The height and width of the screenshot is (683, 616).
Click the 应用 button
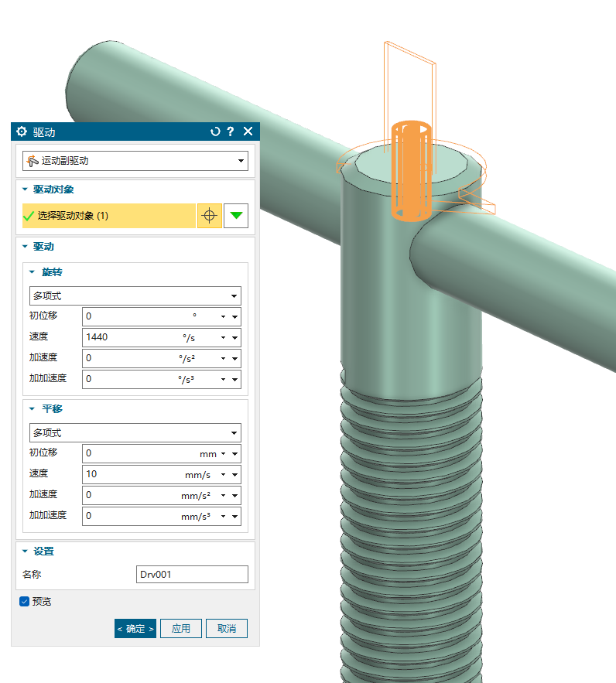click(181, 628)
